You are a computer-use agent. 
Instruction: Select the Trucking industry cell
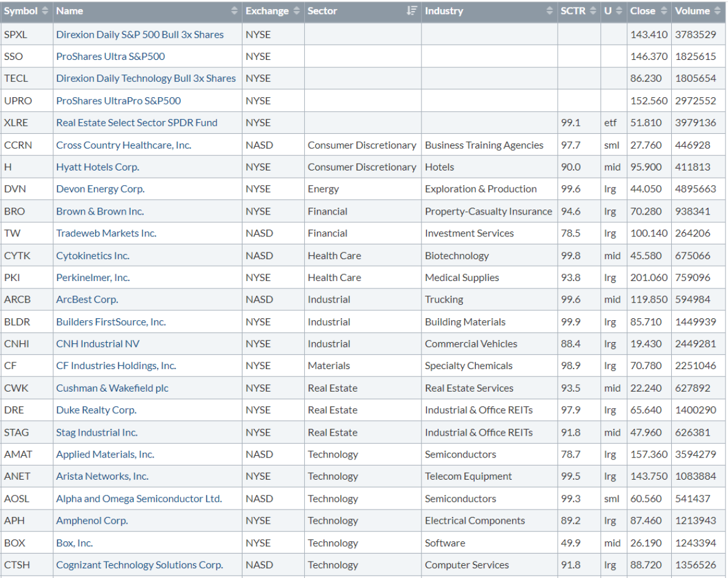point(489,299)
